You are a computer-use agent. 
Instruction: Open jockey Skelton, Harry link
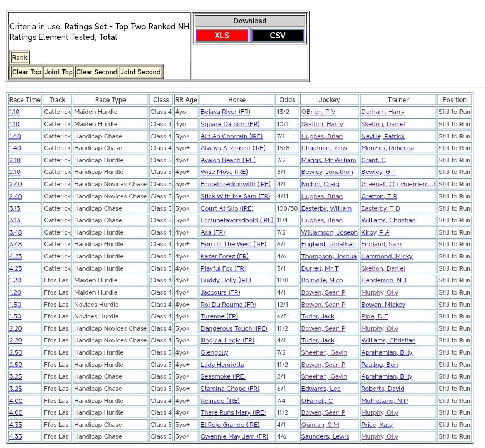coord(322,125)
